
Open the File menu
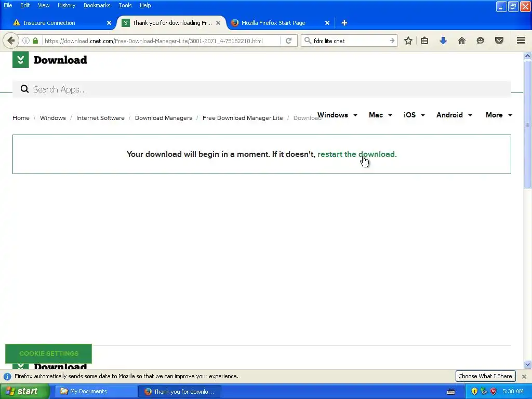point(8,5)
